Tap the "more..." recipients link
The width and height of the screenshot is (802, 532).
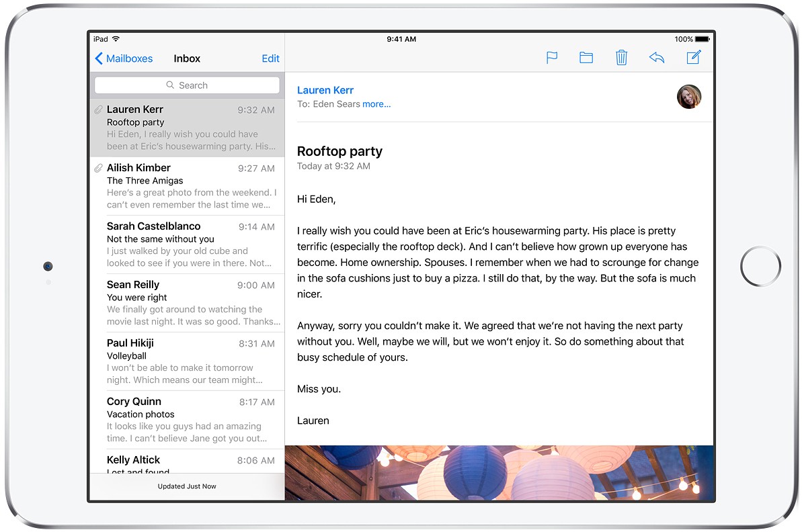pos(376,104)
